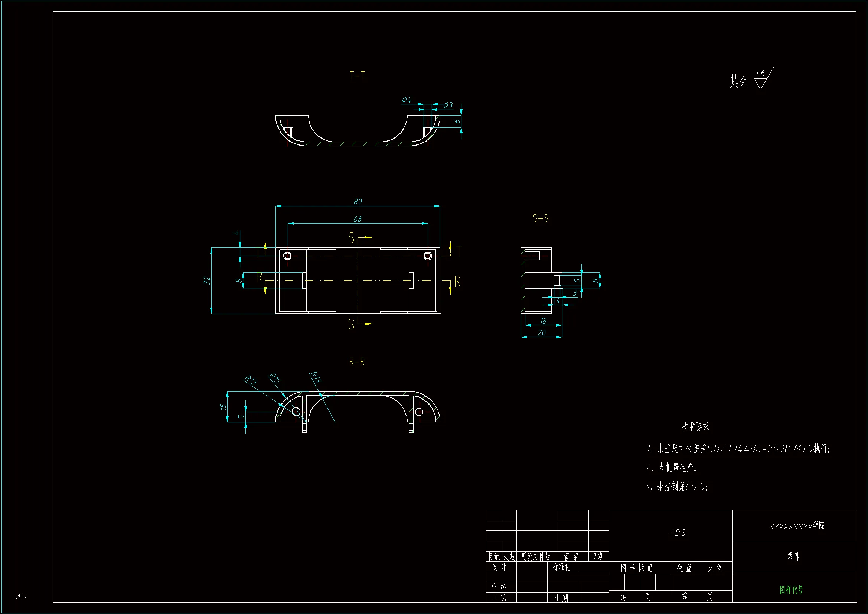This screenshot has width=868, height=614.
Task: Click the S-S section view title
Action: tap(541, 218)
